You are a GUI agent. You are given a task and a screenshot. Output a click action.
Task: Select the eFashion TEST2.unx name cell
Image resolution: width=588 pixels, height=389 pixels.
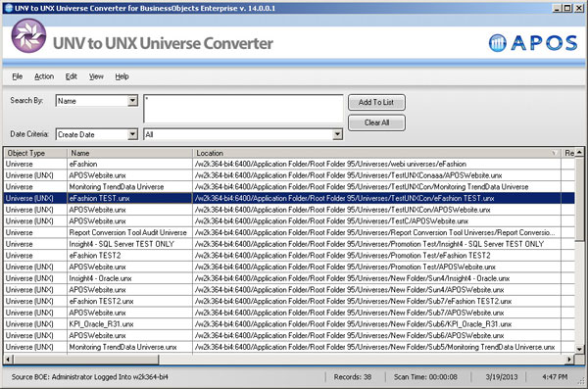click(x=129, y=301)
